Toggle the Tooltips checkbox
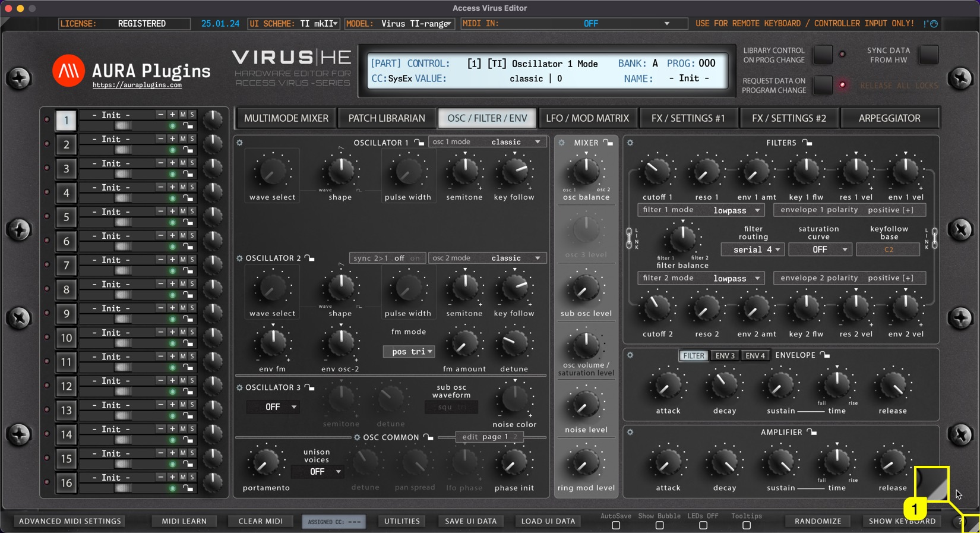The height and width of the screenshot is (533, 980). pos(747,525)
